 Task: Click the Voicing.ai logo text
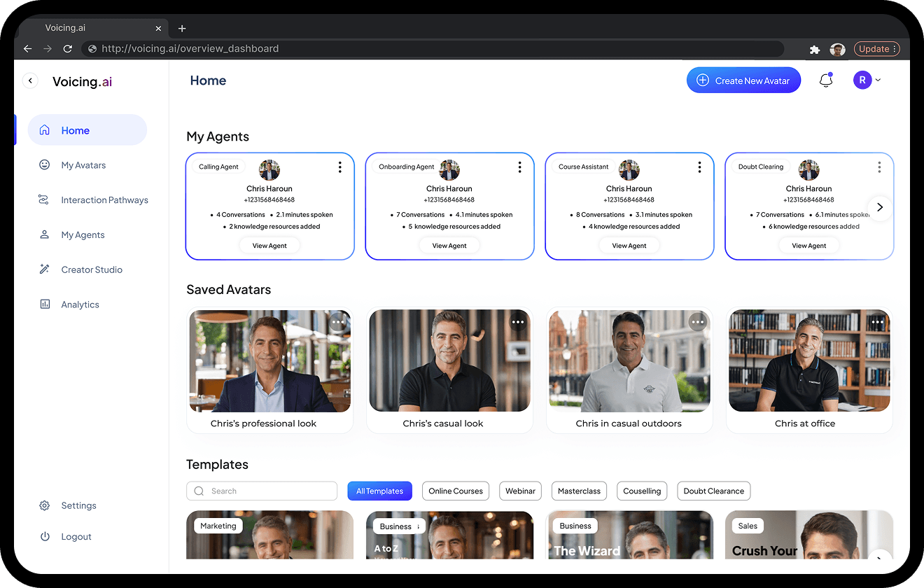point(82,81)
